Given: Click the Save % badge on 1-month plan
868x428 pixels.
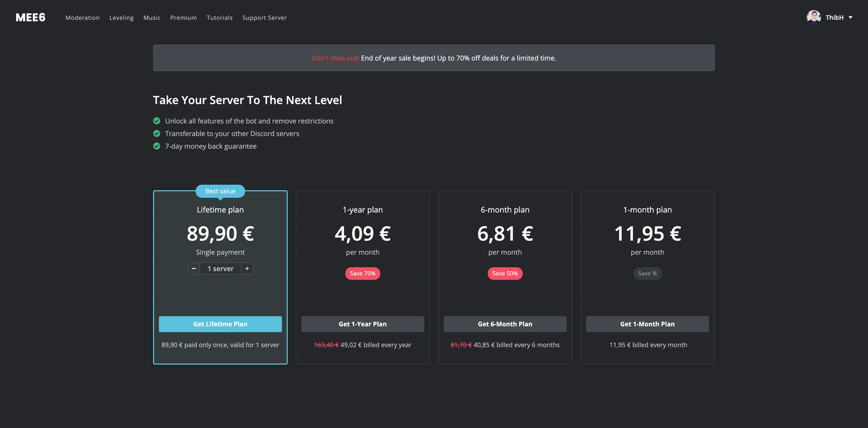Looking at the screenshot, I should pyautogui.click(x=647, y=273).
